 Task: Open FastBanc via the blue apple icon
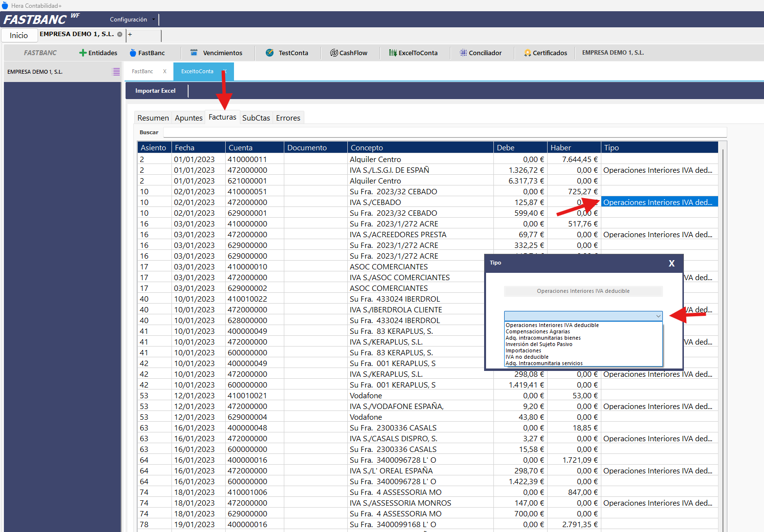pos(132,53)
